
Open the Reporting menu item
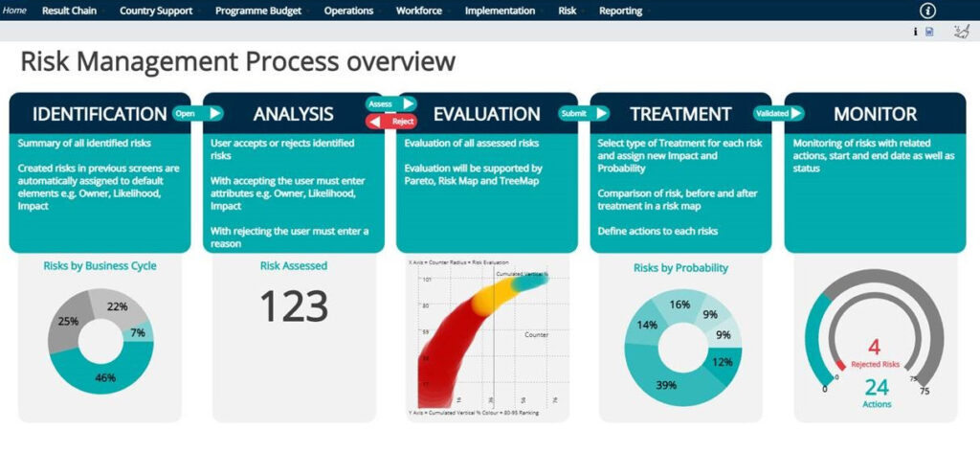[620, 11]
